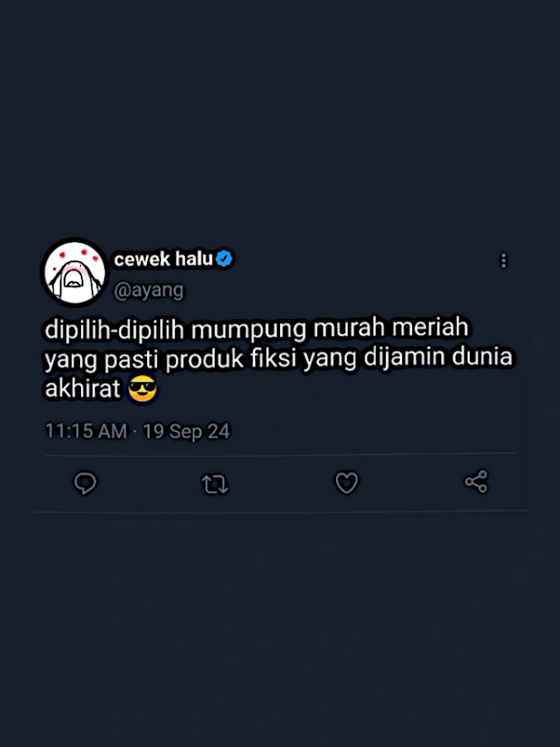Open the @ayang handle link
The width and height of the screenshot is (560, 747).
149,290
